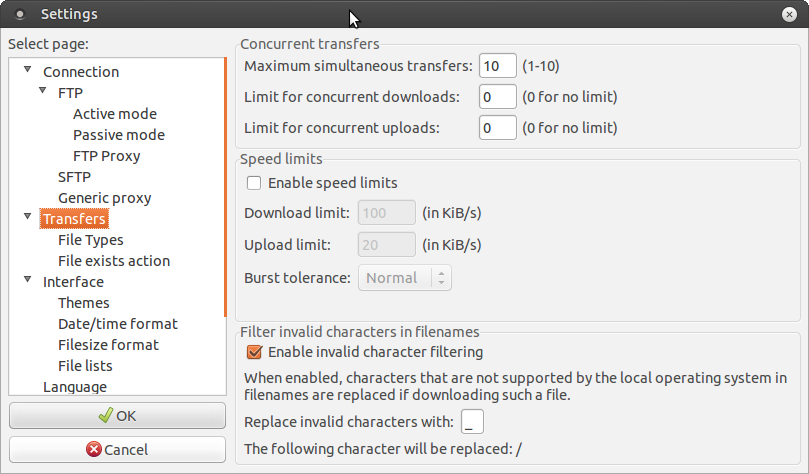Click the concurrent downloads limit field
Viewport: 809px width, 474px height.
497,97
